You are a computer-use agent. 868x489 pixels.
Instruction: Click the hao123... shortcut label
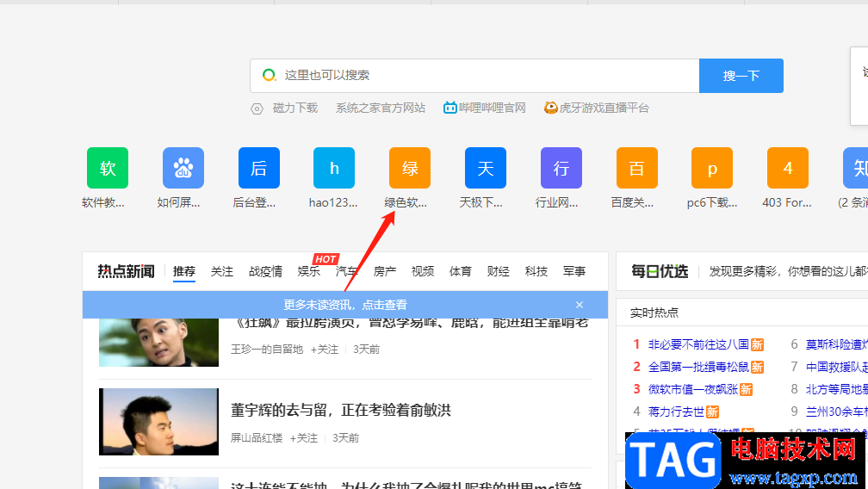[x=333, y=202]
